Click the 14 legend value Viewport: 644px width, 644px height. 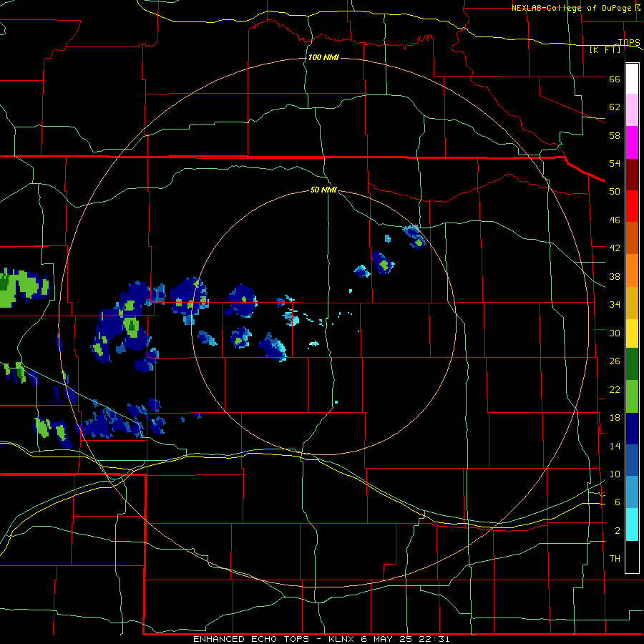tap(615, 446)
